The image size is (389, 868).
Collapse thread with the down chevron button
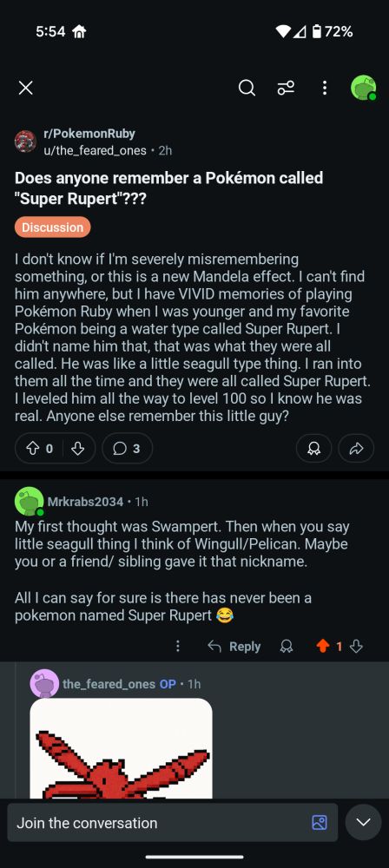(x=364, y=823)
